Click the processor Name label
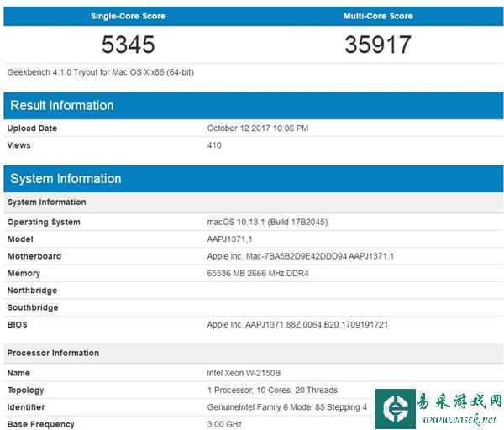The width and height of the screenshot is (504, 430). coord(18,373)
